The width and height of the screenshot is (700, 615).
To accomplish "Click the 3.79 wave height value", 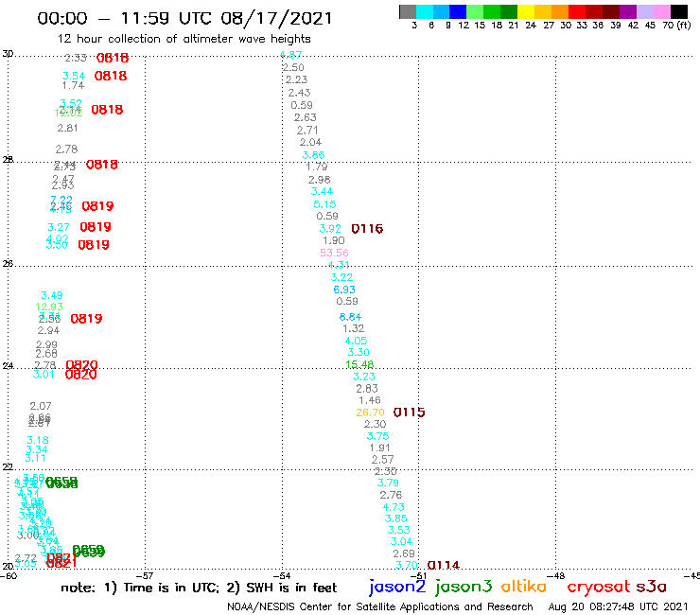I will point(388,483).
